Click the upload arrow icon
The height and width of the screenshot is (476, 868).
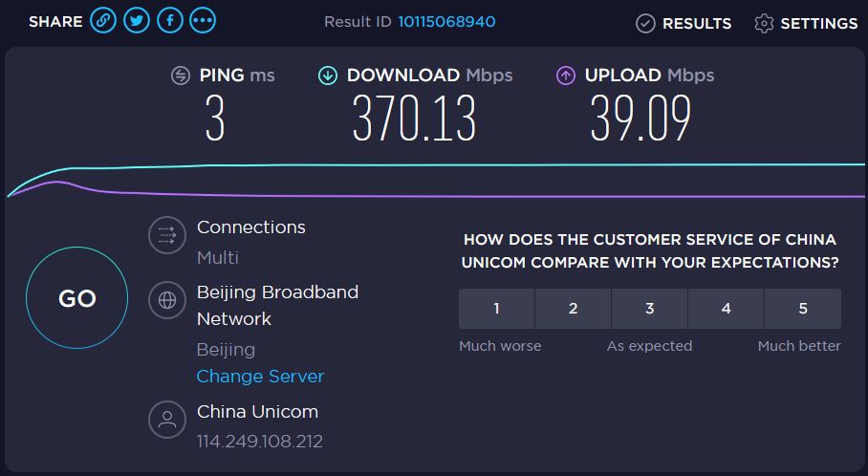565,76
